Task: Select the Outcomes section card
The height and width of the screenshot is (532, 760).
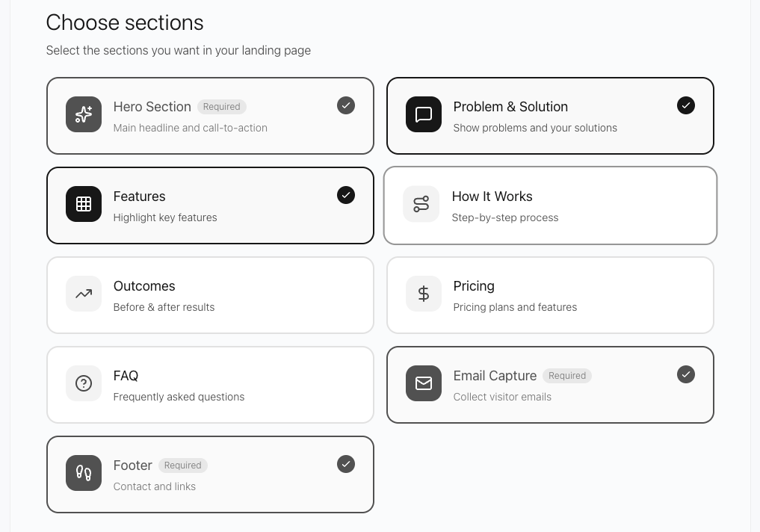Action: tap(210, 294)
